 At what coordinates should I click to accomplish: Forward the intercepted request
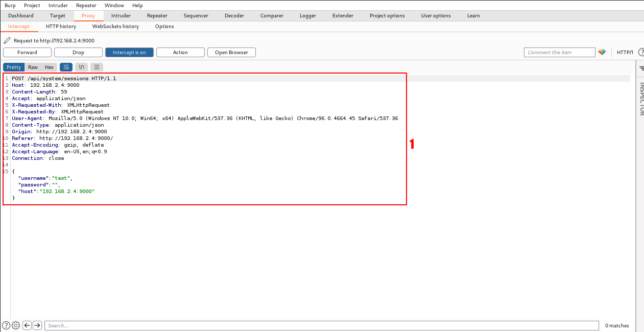coord(27,52)
